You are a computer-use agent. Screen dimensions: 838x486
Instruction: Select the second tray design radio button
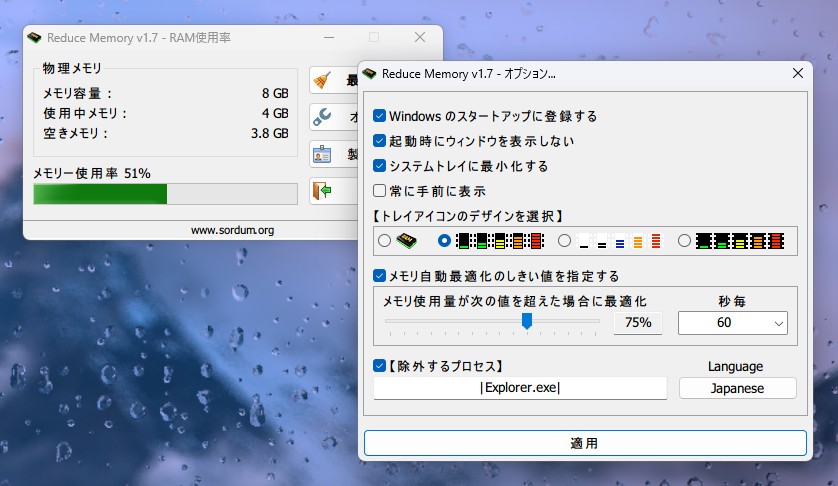444,241
